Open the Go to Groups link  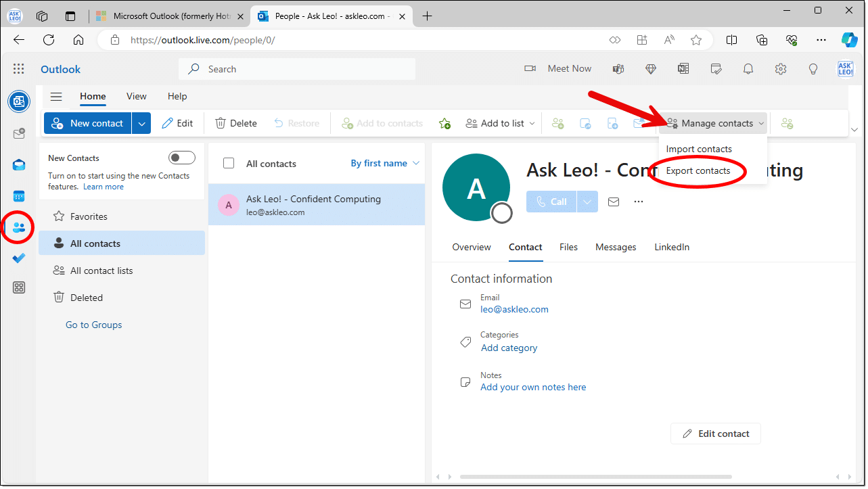point(93,325)
